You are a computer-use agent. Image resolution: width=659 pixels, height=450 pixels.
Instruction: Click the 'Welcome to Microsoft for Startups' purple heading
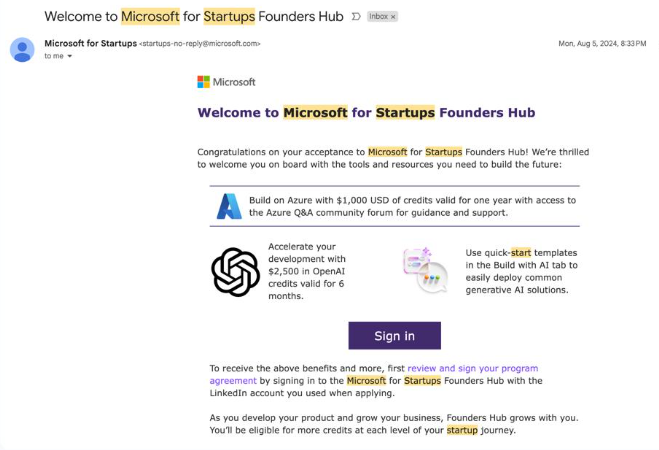tap(366, 113)
